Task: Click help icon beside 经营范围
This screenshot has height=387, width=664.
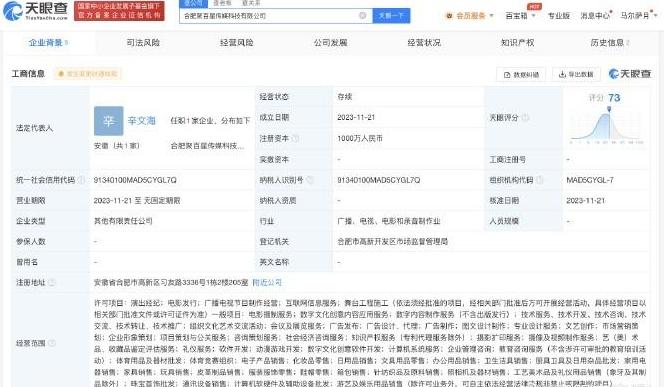Action: tap(52, 343)
